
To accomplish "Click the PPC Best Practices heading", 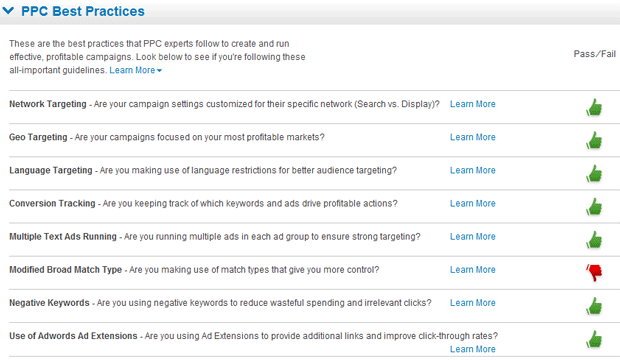I will point(83,11).
